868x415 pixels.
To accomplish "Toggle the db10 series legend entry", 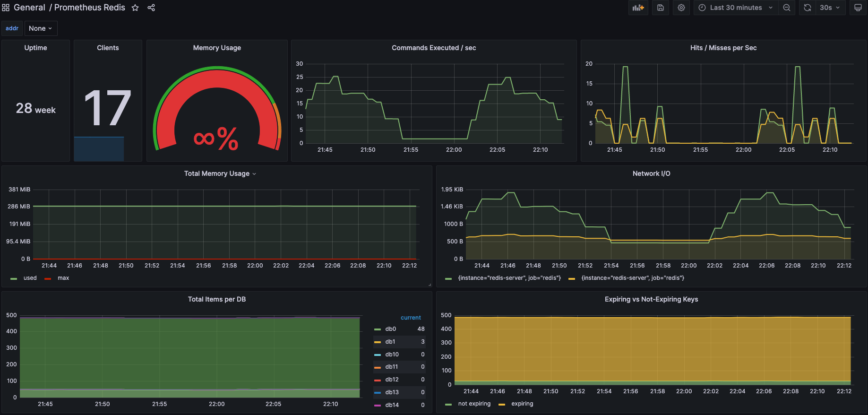I will pyautogui.click(x=392, y=354).
